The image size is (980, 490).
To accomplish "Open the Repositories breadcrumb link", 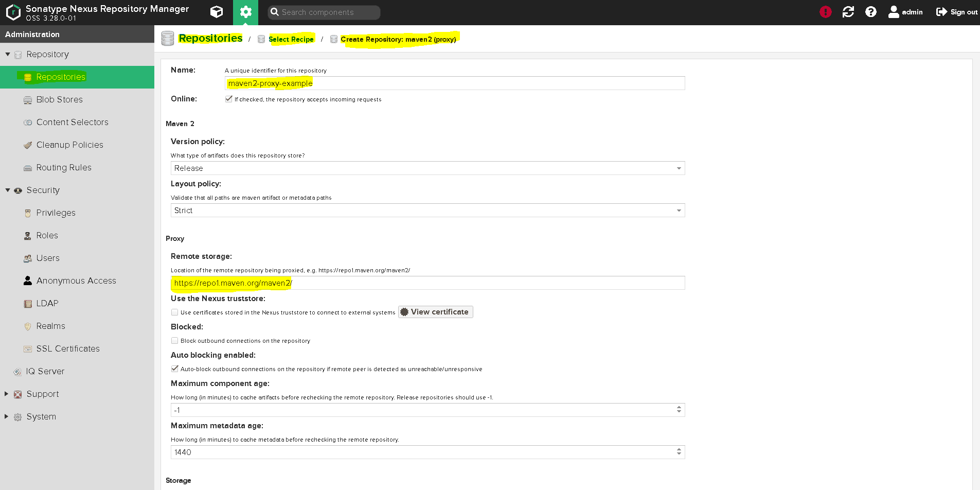I will pyautogui.click(x=211, y=38).
